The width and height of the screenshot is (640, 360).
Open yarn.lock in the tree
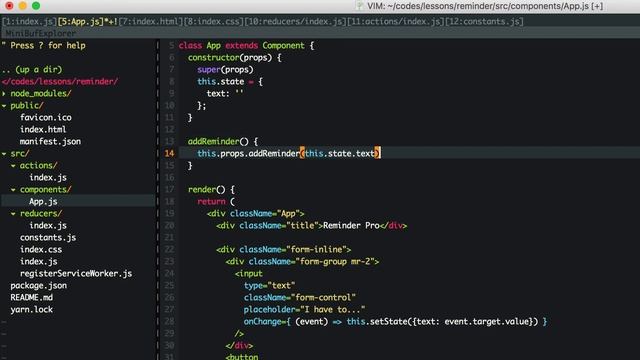tap(31, 309)
